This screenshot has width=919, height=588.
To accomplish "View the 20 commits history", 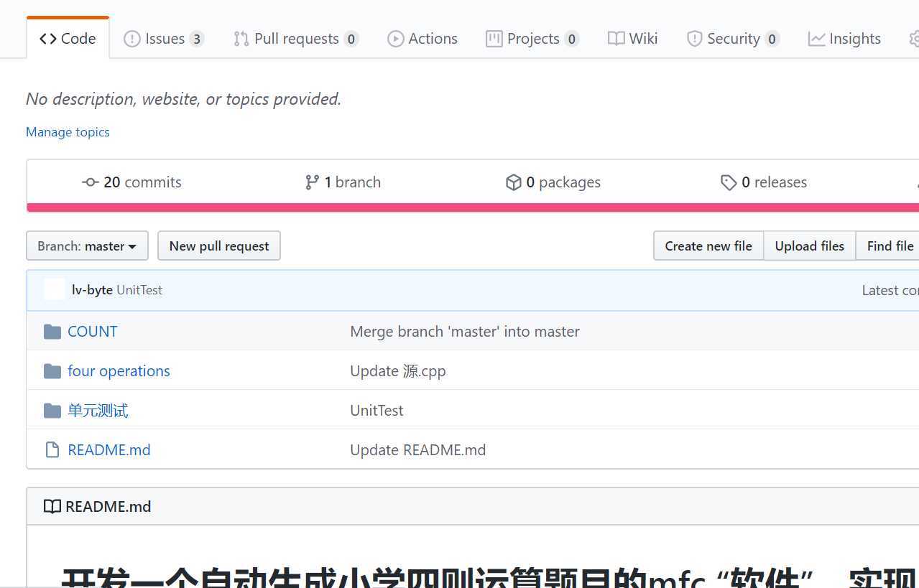I will [131, 182].
